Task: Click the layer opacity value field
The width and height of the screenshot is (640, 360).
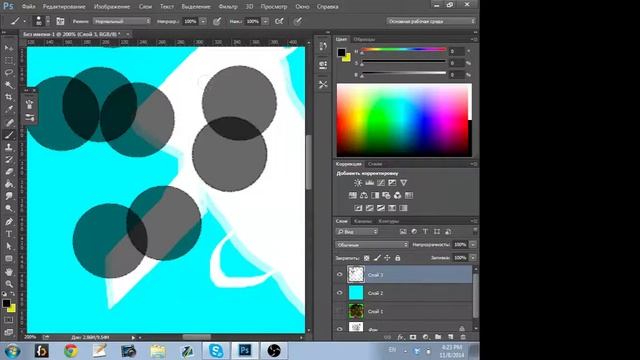Action: [x=460, y=244]
